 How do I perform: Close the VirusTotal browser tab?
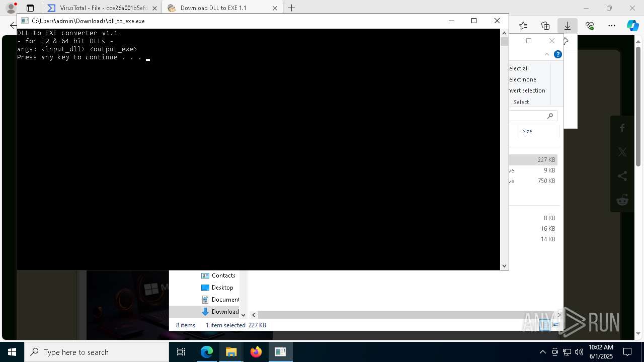coord(154,8)
